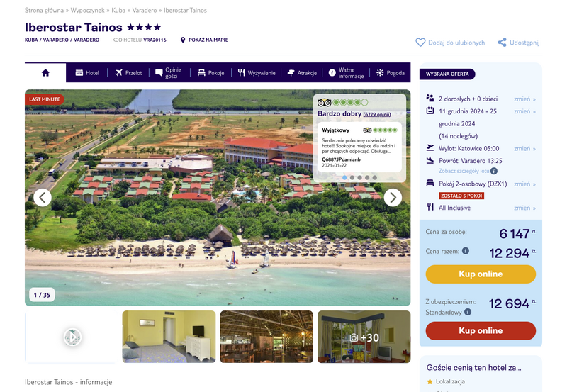Play the hotel video thumbnail

coord(73,337)
